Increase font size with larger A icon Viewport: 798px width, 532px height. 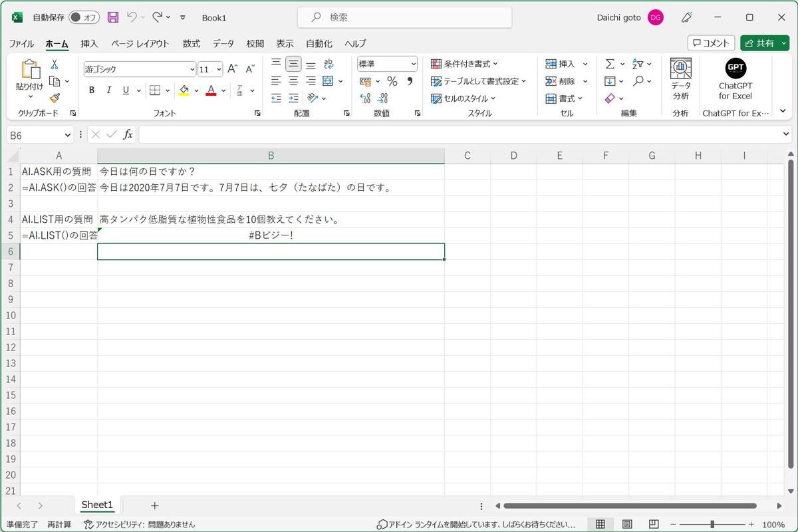[x=232, y=68]
